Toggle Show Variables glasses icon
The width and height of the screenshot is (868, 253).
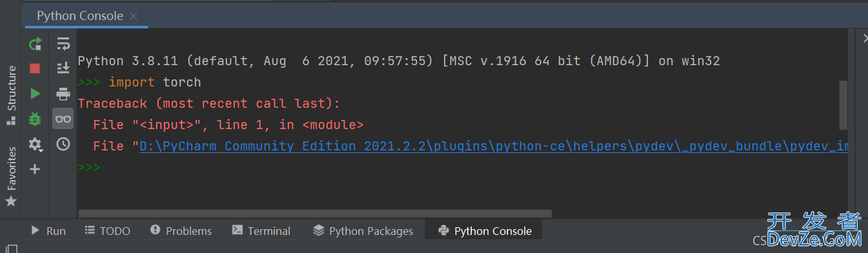coord(63,119)
